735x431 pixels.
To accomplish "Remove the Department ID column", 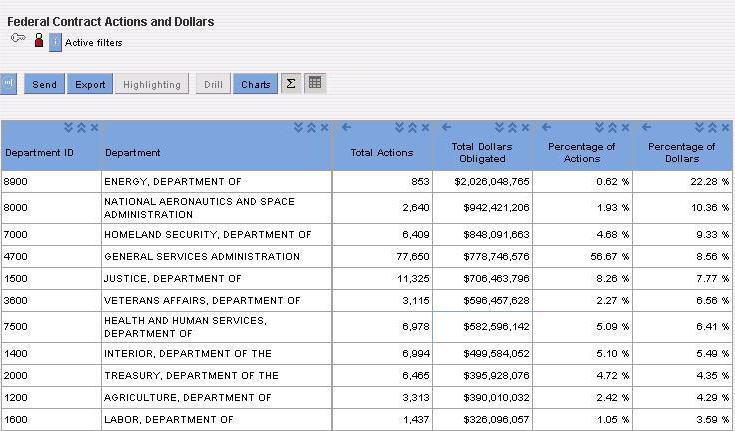I will coord(94,127).
